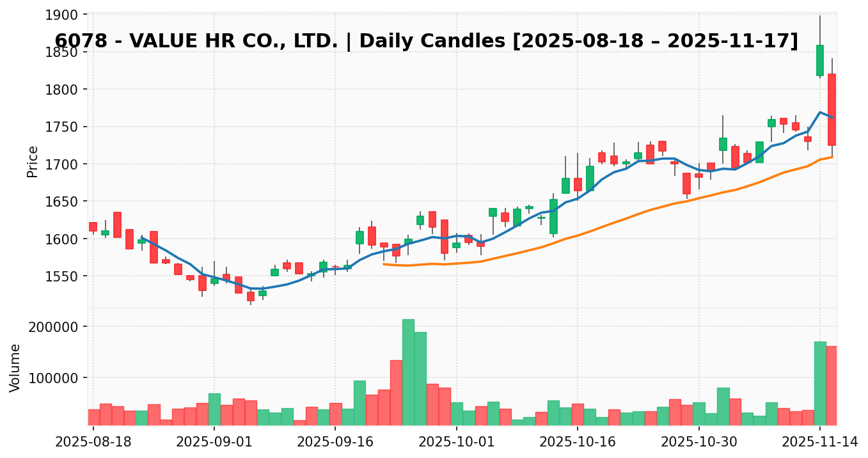Select the 2025-09-16 date tick label
The width and height of the screenshot is (868, 458).
click(x=335, y=441)
